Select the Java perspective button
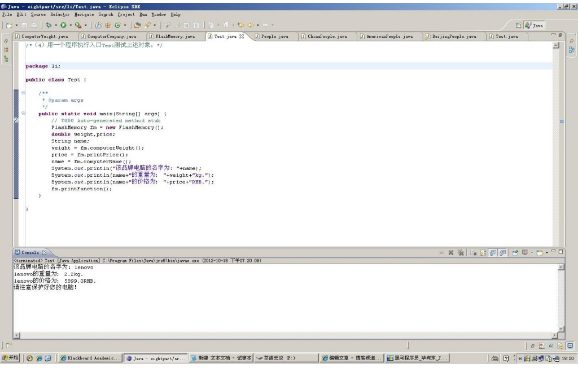This screenshot has height=369, width=579. coord(534,25)
